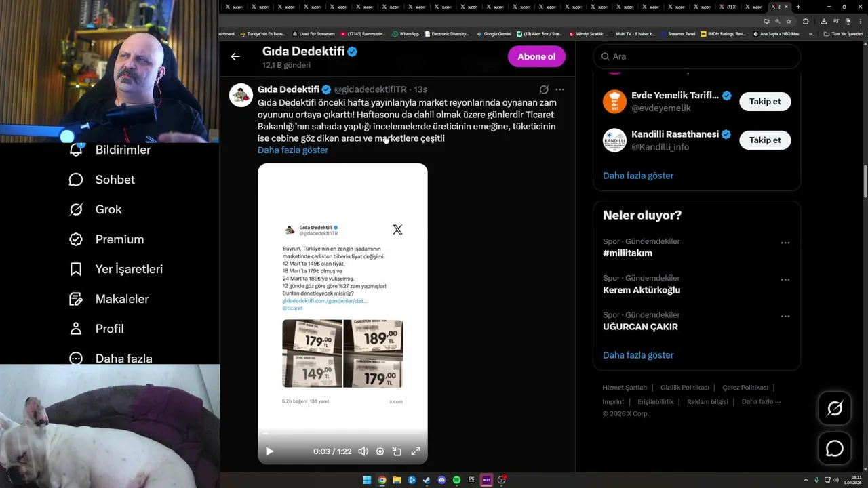Open Bildirimler in the sidebar
This screenshot has width=868, height=488.
(110, 150)
